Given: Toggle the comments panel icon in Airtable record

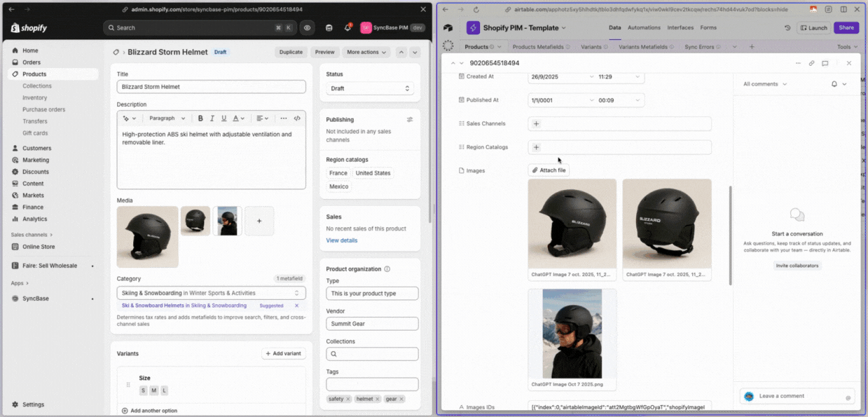Looking at the screenshot, I should click(x=825, y=63).
